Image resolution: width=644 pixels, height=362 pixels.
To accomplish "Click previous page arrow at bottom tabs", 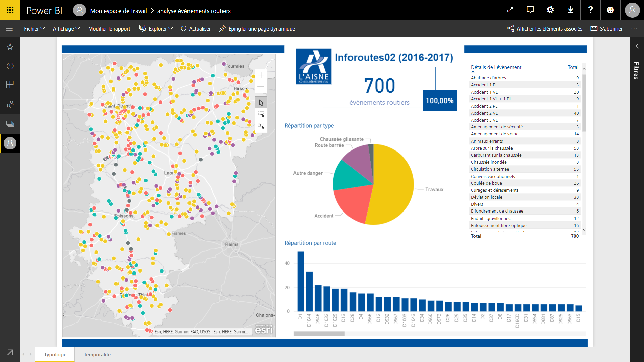I will (23, 354).
